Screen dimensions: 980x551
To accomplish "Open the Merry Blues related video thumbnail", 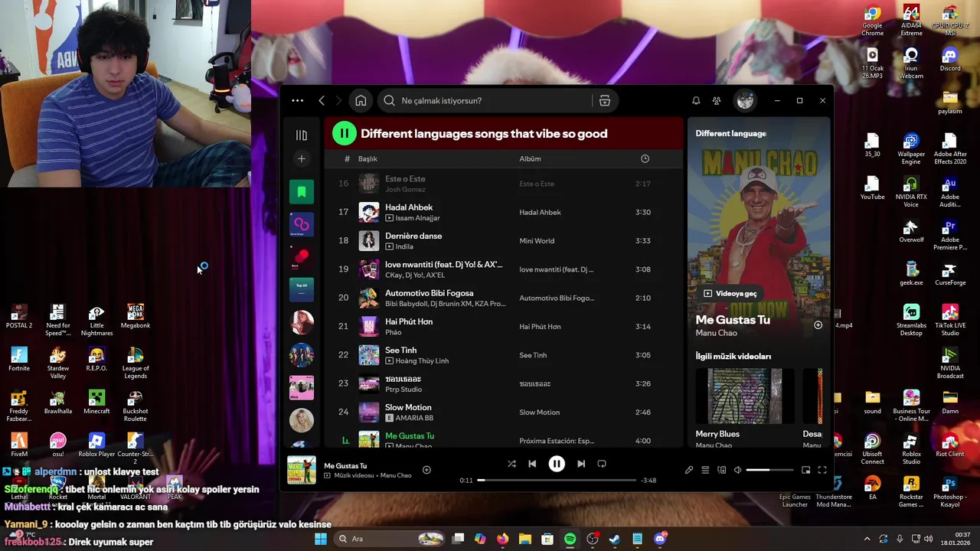I will 744,396.
